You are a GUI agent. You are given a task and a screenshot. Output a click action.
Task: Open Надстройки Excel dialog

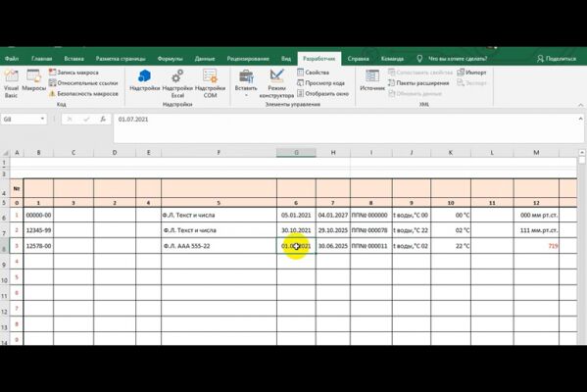pos(177,84)
